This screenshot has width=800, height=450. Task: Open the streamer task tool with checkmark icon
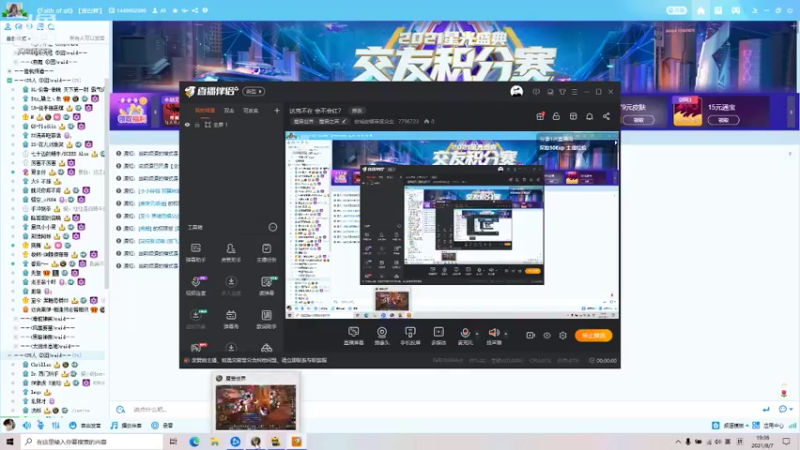(x=266, y=253)
